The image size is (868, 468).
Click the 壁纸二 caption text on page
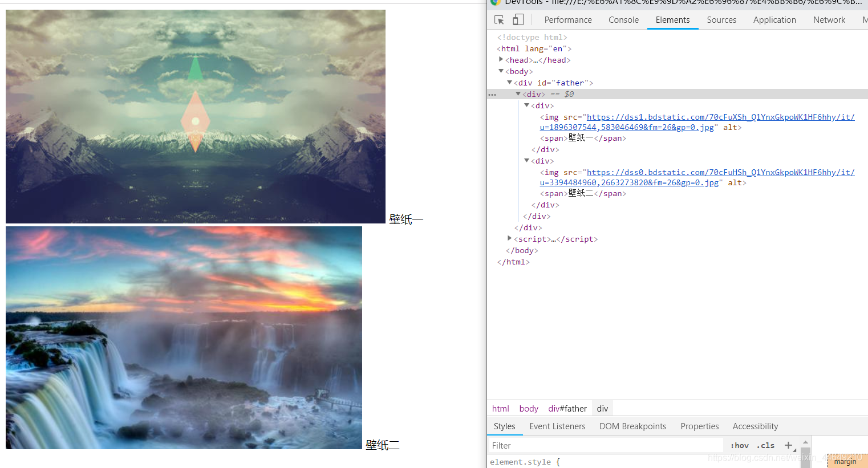[x=383, y=445]
